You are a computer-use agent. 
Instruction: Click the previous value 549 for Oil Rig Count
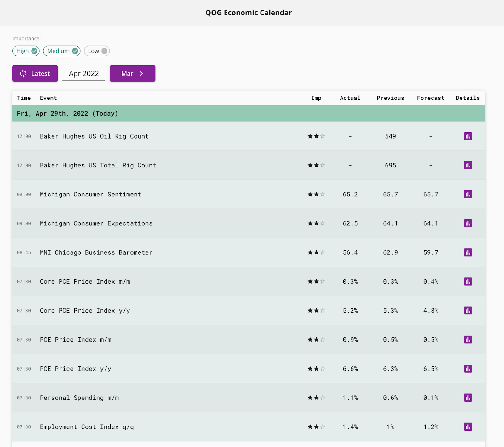coord(391,136)
